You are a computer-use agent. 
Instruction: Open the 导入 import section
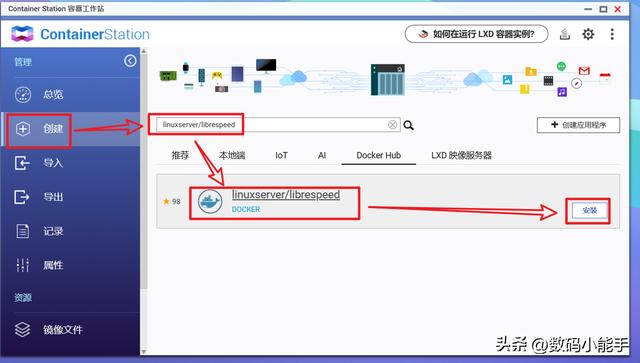pos(70,163)
